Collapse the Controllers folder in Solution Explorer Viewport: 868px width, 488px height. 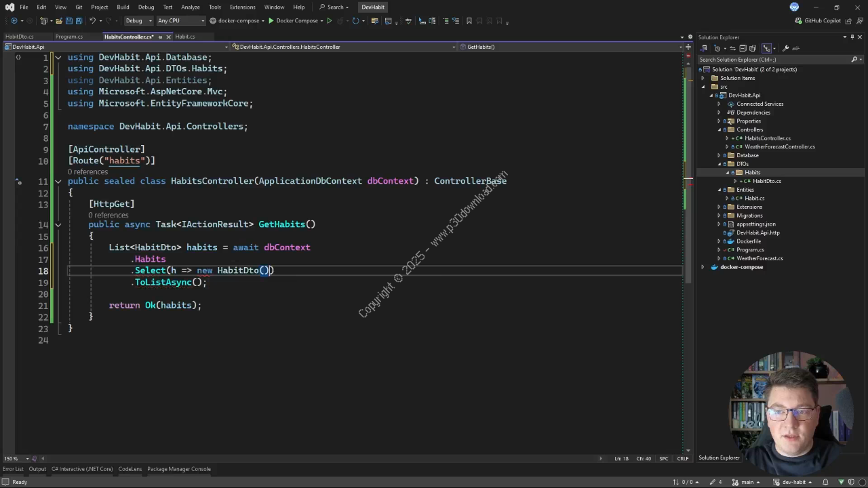tap(719, 129)
